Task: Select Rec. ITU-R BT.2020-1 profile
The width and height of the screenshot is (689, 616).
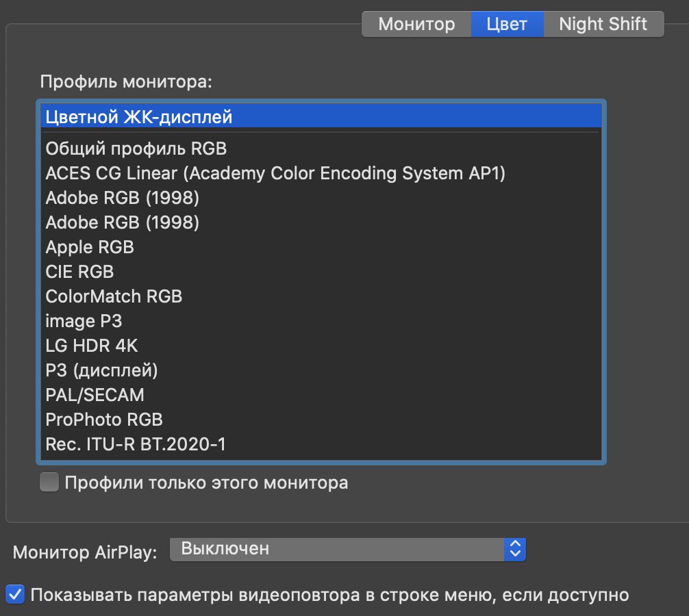Action: pos(321,444)
